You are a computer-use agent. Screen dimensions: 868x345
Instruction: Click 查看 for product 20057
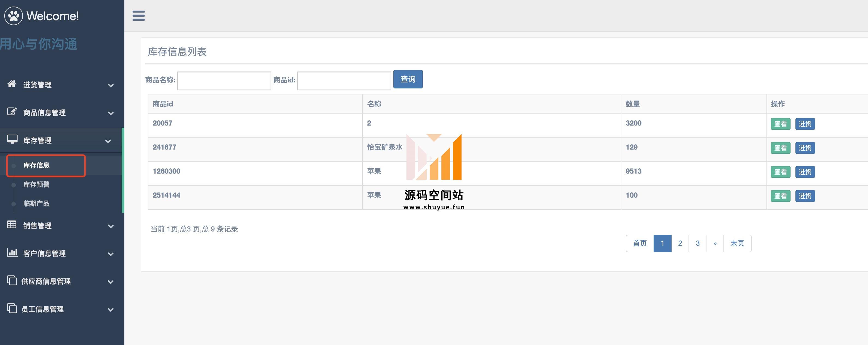(x=780, y=124)
